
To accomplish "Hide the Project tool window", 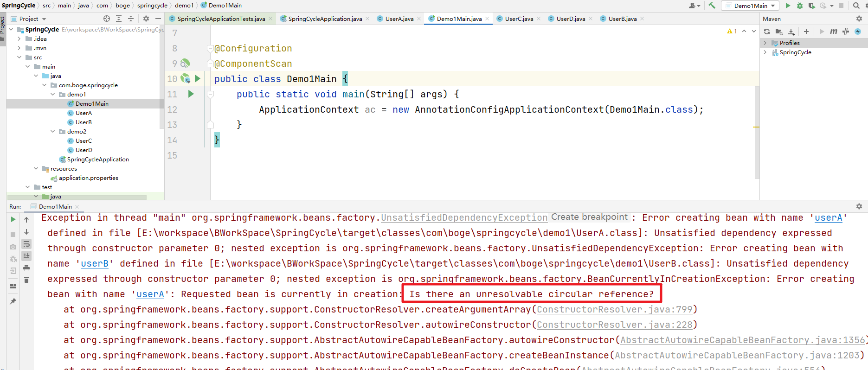I will [158, 19].
